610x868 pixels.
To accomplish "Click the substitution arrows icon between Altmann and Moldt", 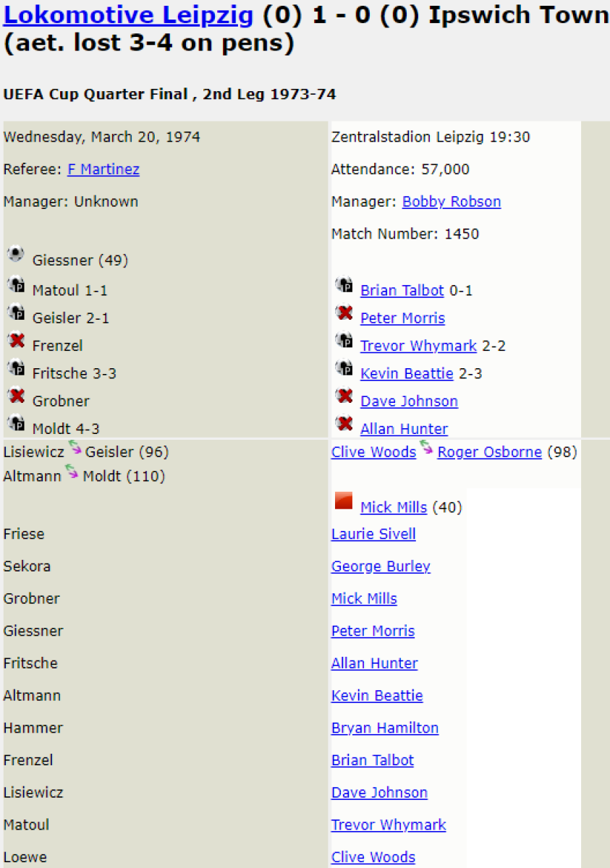I will 72,472.
